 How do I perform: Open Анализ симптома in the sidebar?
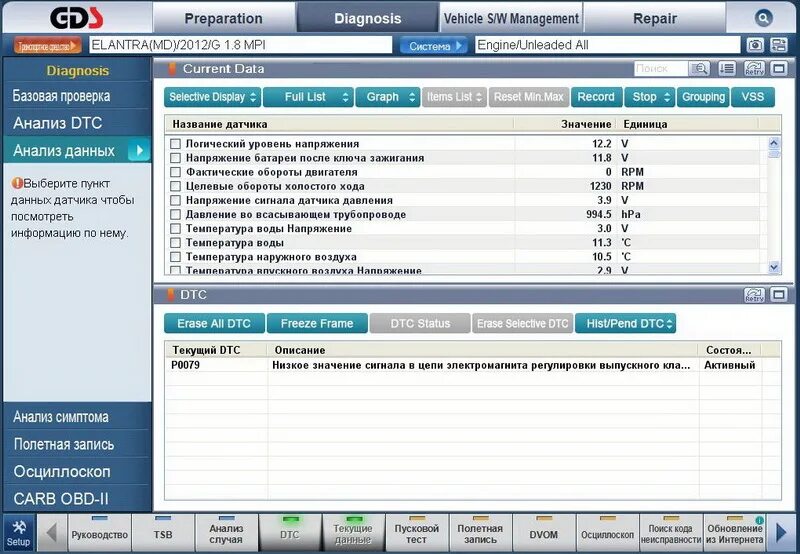pos(77,417)
